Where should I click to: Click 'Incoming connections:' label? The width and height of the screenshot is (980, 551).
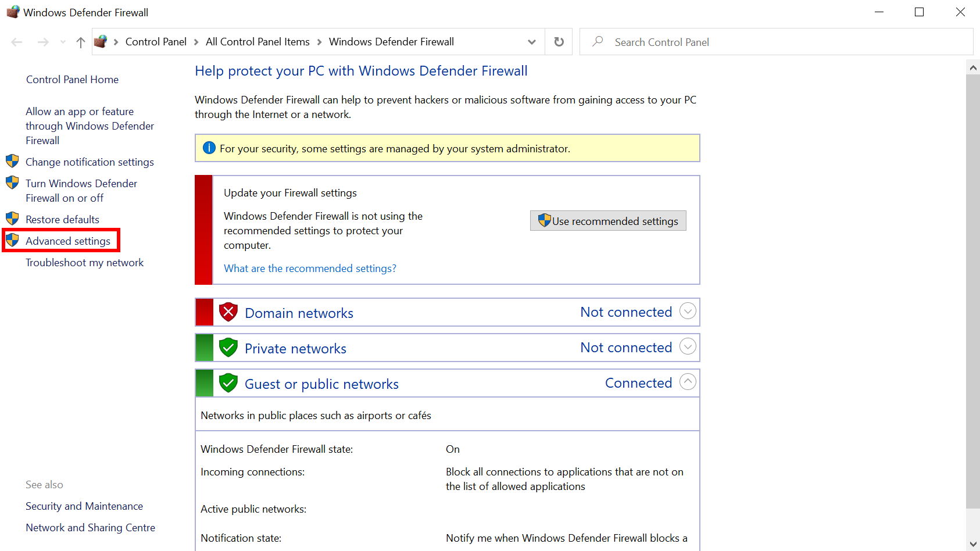(252, 472)
